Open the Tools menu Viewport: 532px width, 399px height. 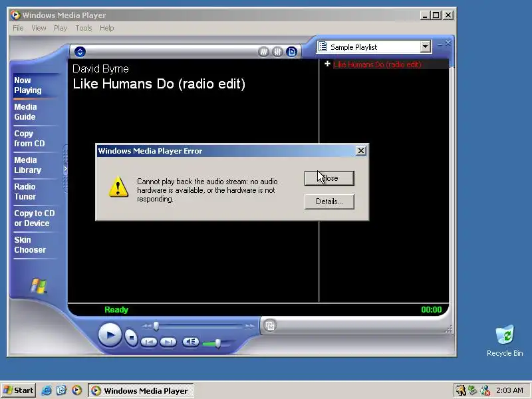tap(84, 28)
